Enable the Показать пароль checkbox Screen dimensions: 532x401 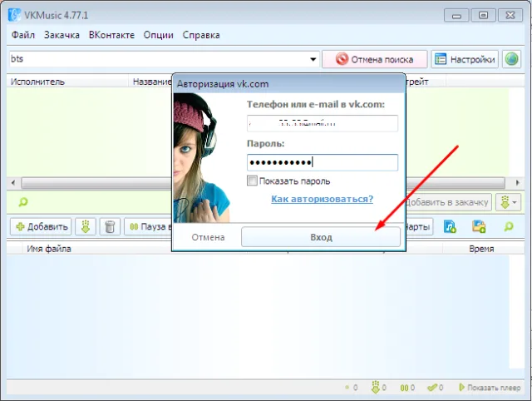click(x=252, y=181)
